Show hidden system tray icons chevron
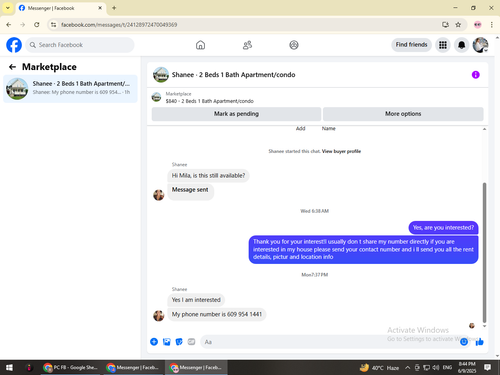This screenshot has width=500, height=375. pyautogui.click(x=407, y=368)
